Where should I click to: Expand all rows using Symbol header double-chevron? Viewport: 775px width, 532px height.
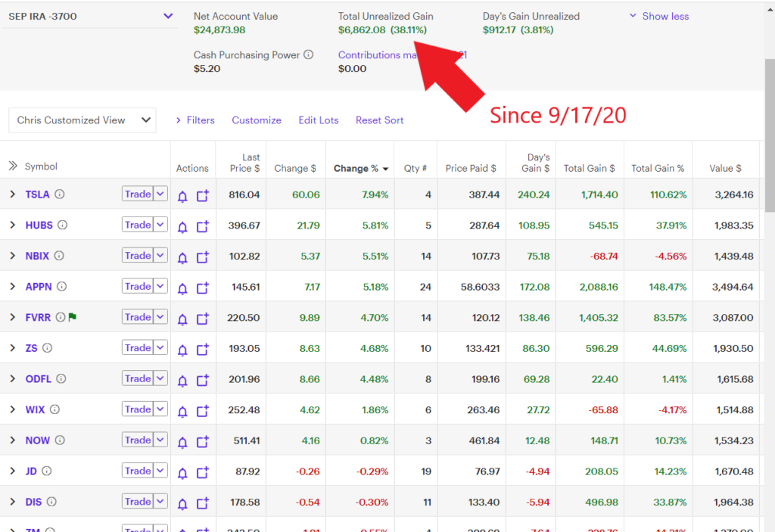point(13,166)
